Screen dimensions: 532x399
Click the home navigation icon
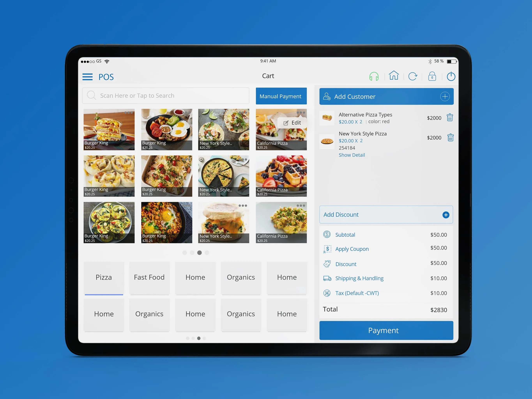tap(393, 76)
